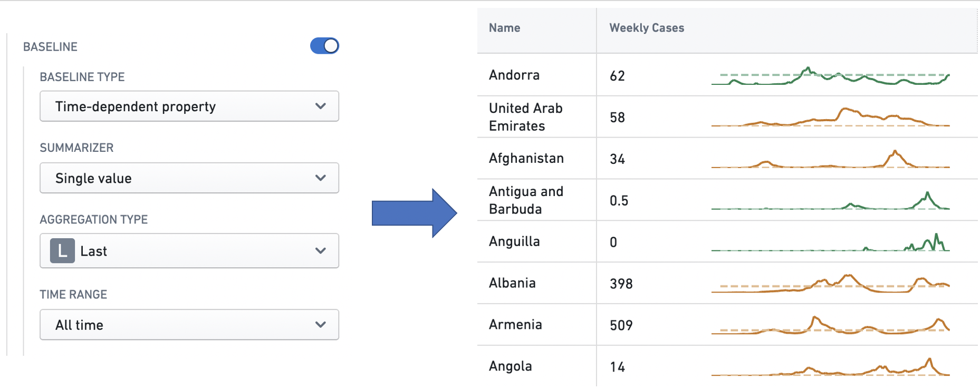Click the blue right-pointing arrow
The width and height of the screenshot is (980, 390).
pos(414,213)
